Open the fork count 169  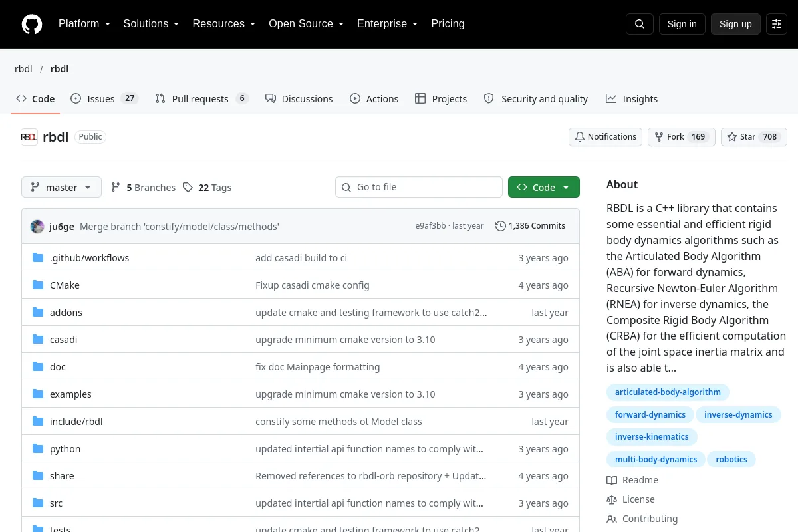pyautogui.click(x=698, y=137)
